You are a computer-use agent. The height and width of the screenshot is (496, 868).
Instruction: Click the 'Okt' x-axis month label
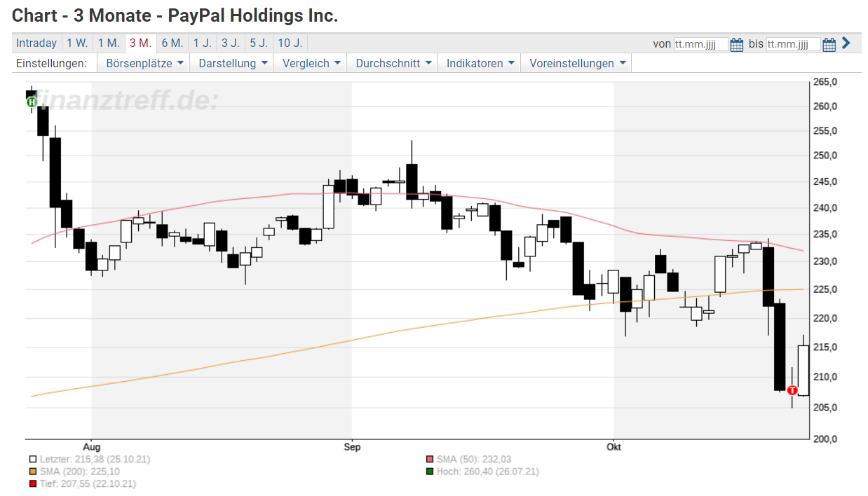(614, 447)
